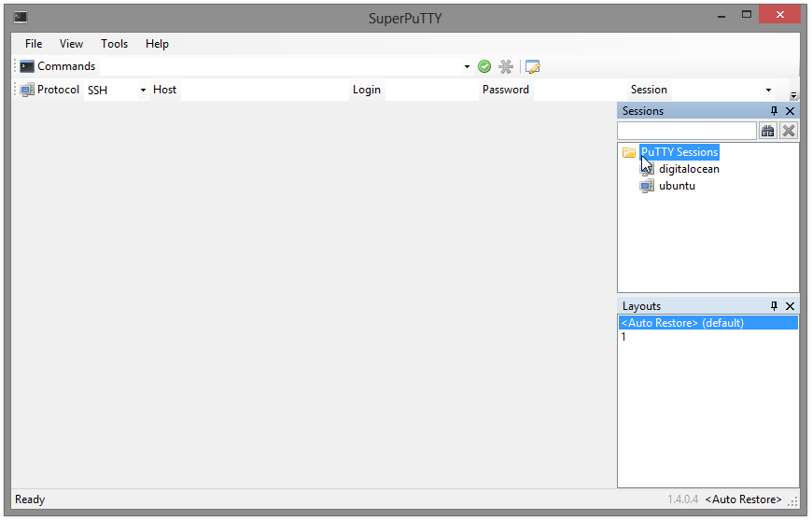This screenshot has width=812, height=520.
Task: Click the green Send Command check icon
Action: pos(484,66)
